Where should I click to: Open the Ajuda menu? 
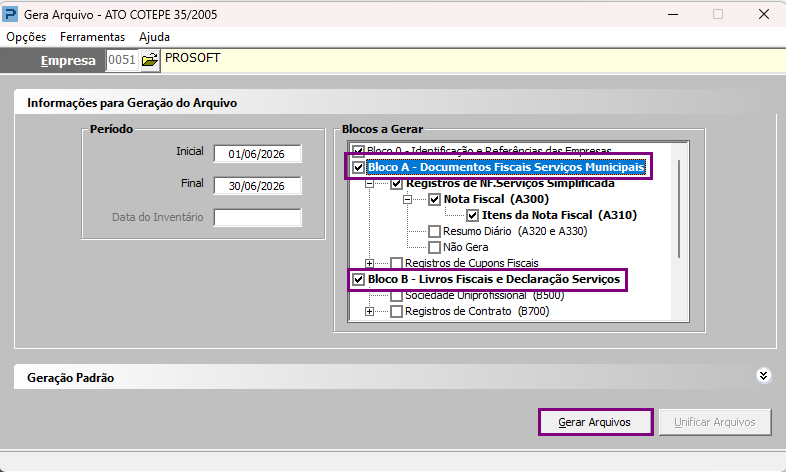click(154, 37)
